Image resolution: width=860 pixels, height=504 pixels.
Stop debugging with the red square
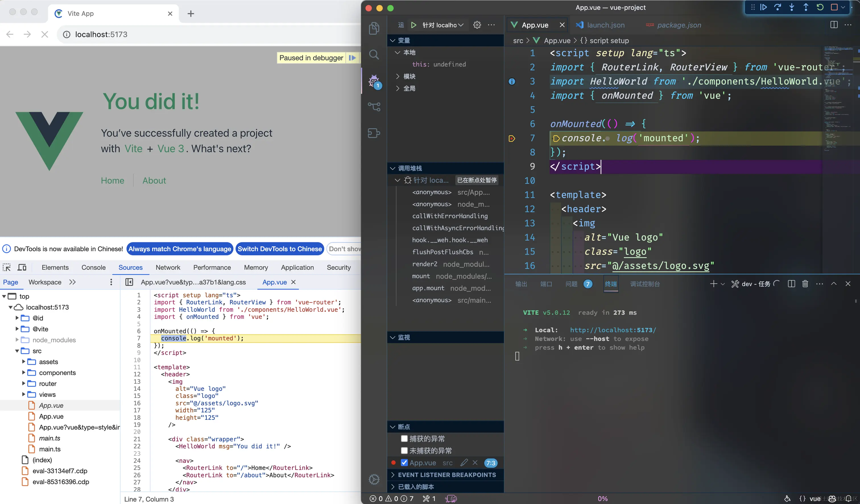click(x=835, y=7)
